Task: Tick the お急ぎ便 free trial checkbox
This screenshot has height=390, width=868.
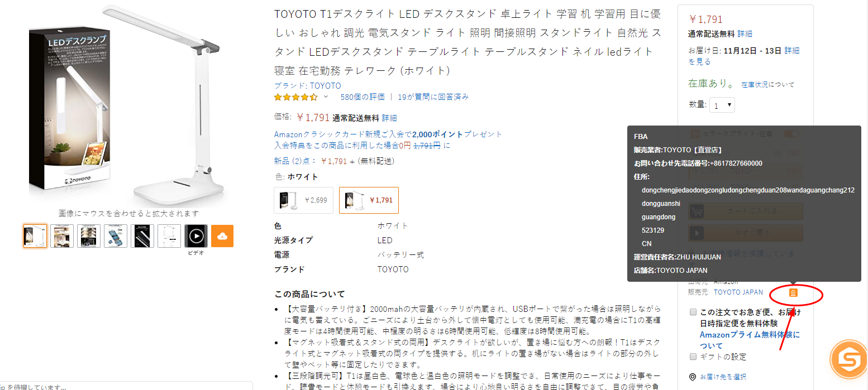Action: click(x=693, y=312)
